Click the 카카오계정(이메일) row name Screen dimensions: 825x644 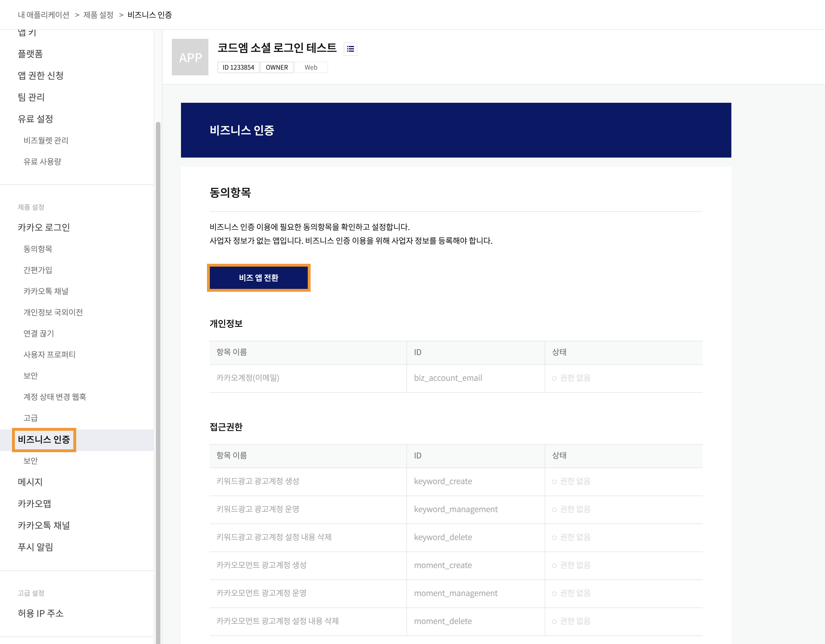click(248, 378)
